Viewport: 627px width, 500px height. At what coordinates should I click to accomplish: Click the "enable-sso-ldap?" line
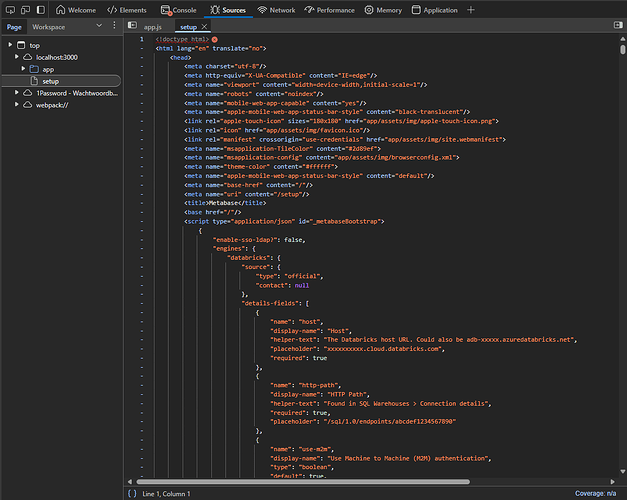pos(259,240)
